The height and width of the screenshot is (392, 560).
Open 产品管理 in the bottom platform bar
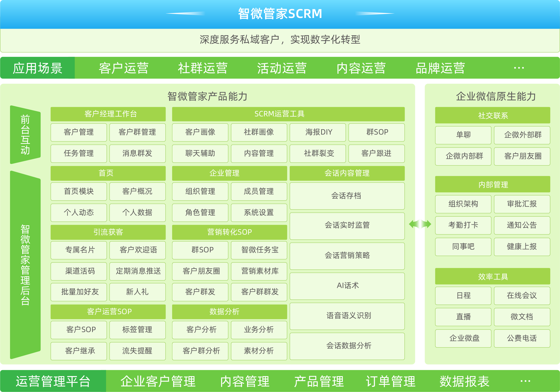[319, 381]
